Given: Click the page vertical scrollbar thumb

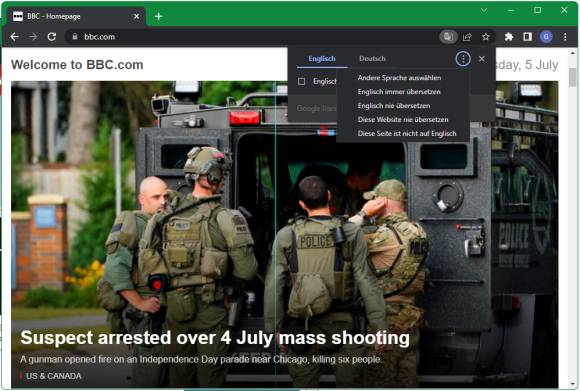Looking at the screenshot, I should 573,77.
